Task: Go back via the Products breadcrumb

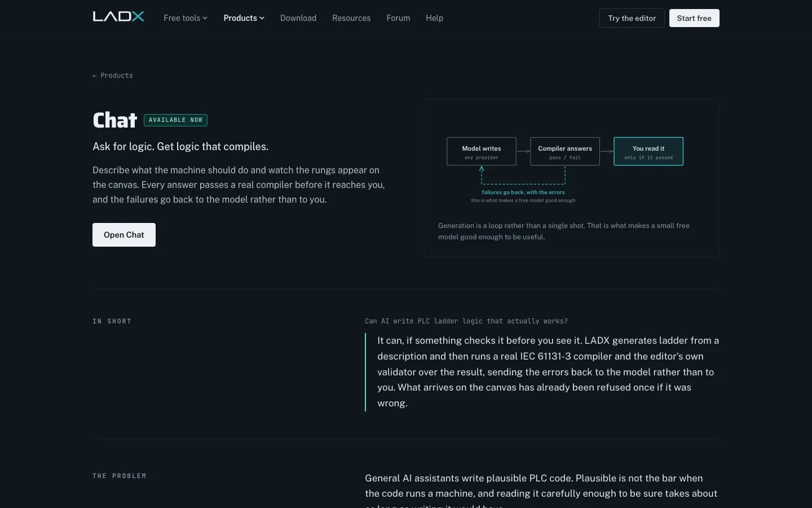Action: [113, 76]
